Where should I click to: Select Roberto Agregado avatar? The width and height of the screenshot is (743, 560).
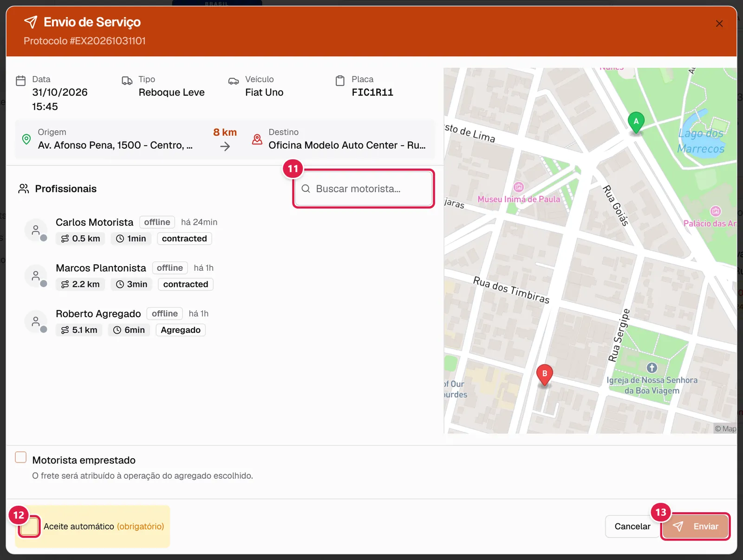click(x=36, y=321)
